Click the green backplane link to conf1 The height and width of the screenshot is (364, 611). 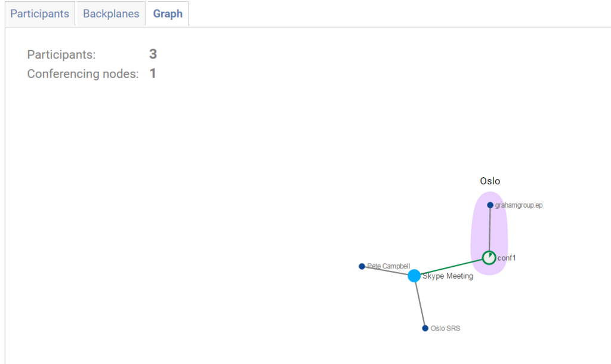(x=452, y=267)
